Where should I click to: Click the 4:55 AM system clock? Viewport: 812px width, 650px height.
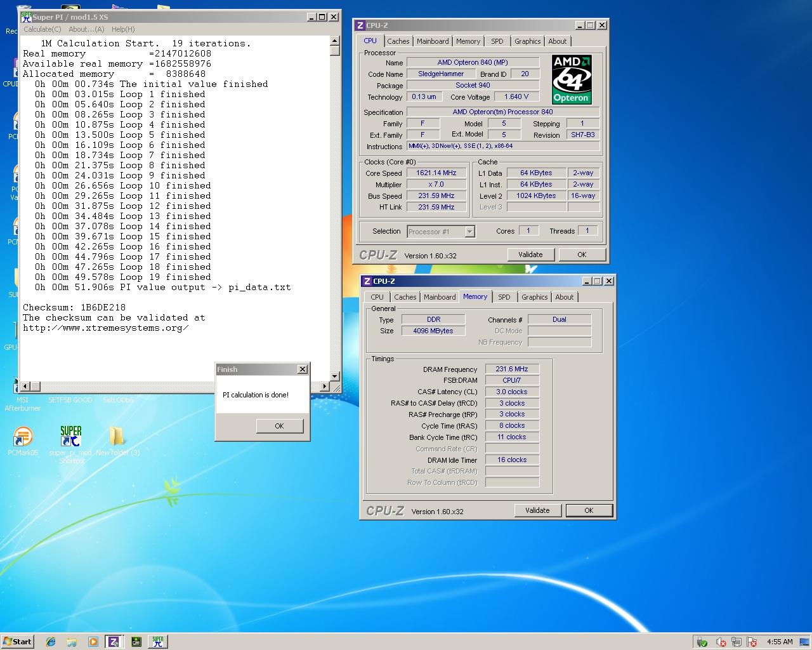tap(780, 642)
